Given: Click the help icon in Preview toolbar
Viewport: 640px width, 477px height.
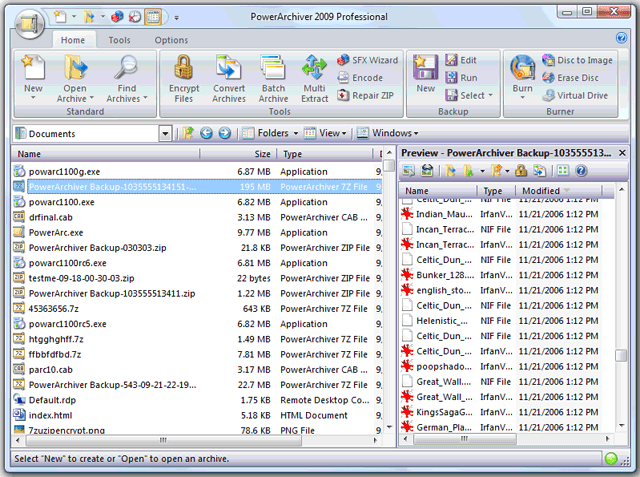Looking at the screenshot, I should [x=581, y=171].
